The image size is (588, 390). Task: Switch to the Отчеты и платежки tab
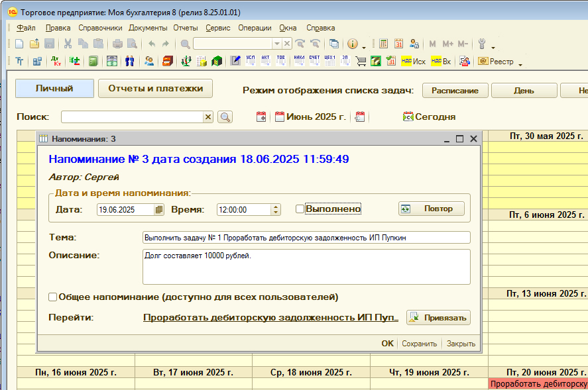point(155,88)
